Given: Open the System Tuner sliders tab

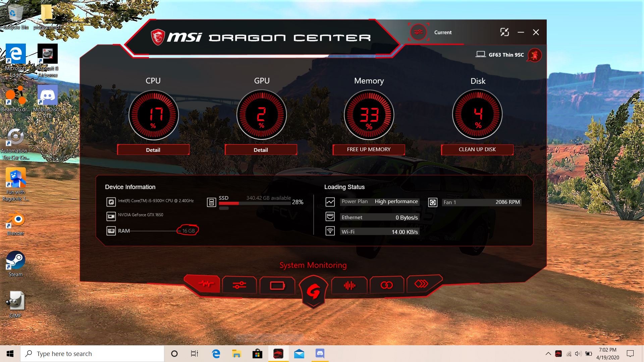Looking at the screenshot, I should (x=239, y=285).
